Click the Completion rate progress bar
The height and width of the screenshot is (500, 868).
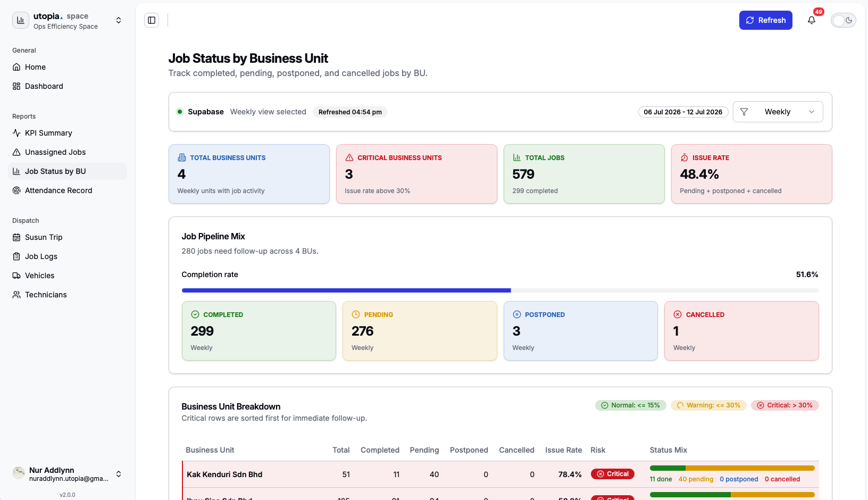click(x=500, y=290)
